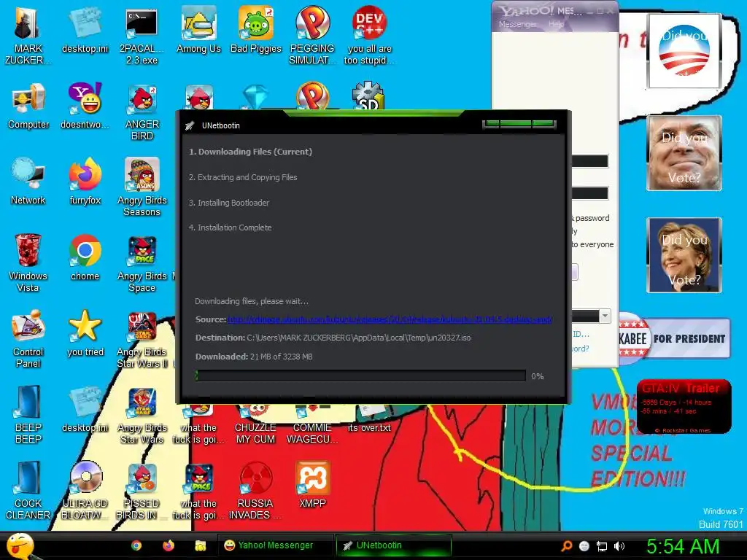
Task: Open the Angry Birds Star Wars shortcut
Action: 142,415
